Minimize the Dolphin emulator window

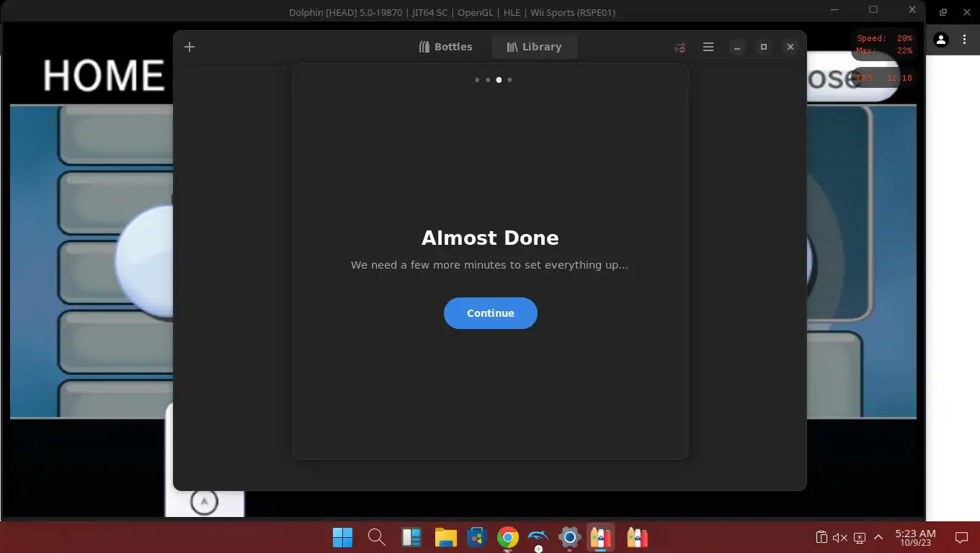click(x=834, y=10)
